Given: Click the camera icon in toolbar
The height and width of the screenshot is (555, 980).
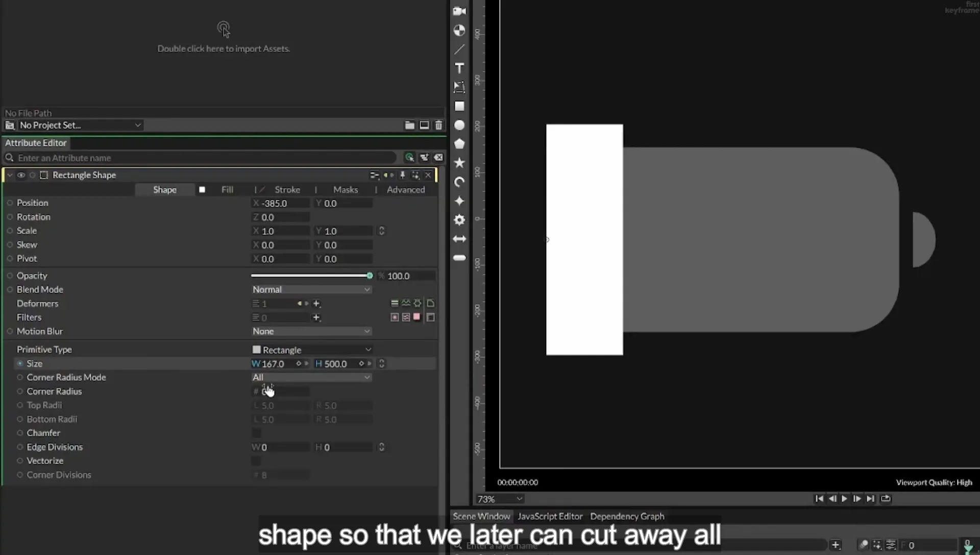Looking at the screenshot, I should click(459, 11).
